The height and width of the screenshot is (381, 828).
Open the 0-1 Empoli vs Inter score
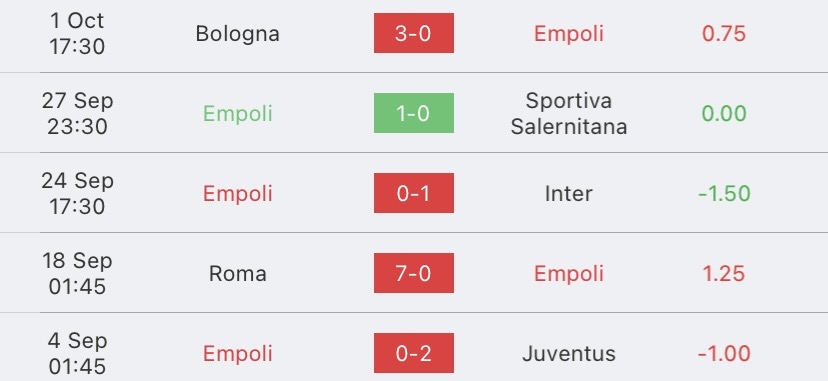click(413, 193)
